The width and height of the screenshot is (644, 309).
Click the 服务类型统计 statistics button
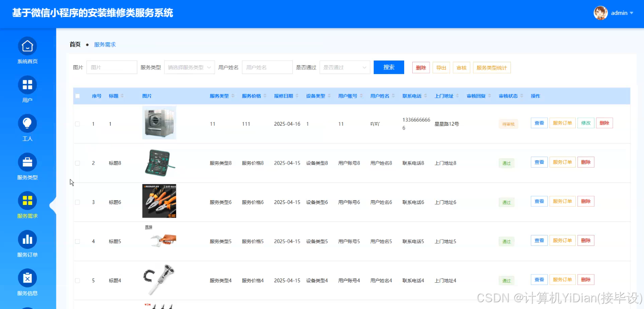(x=491, y=67)
